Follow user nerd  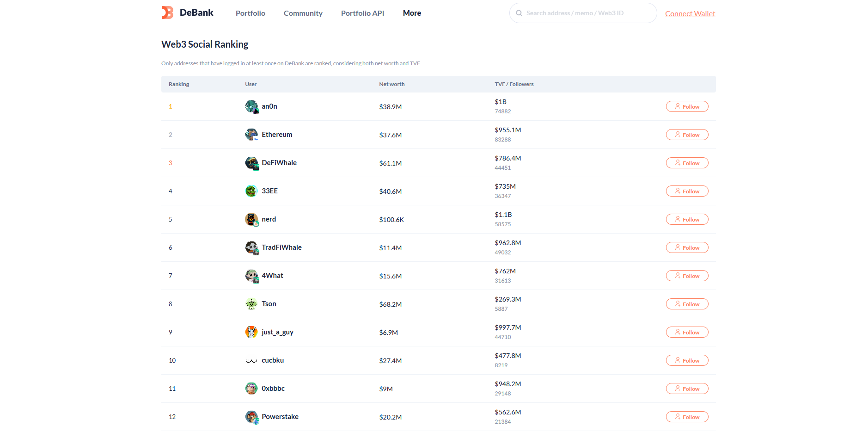tap(687, 219)
